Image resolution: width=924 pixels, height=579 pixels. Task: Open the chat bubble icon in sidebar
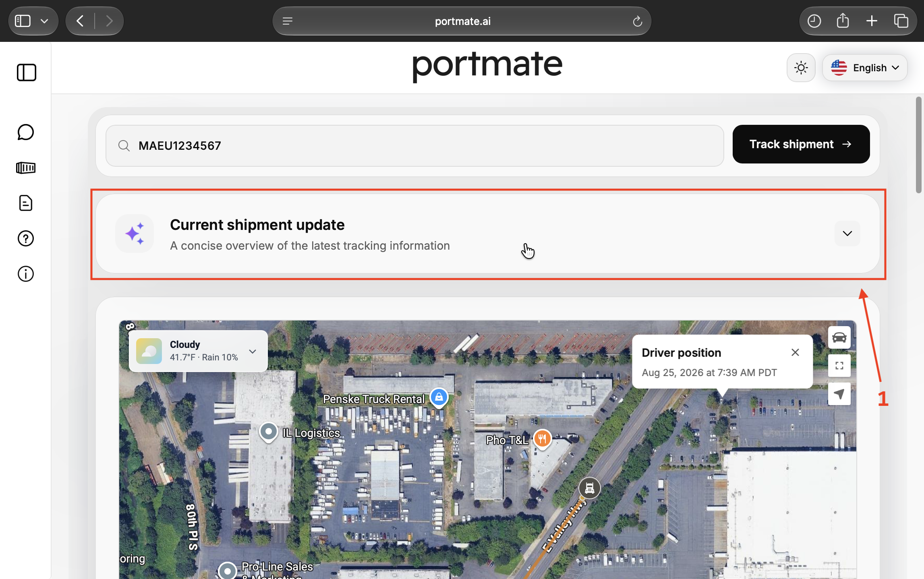(x=26, y=132)
